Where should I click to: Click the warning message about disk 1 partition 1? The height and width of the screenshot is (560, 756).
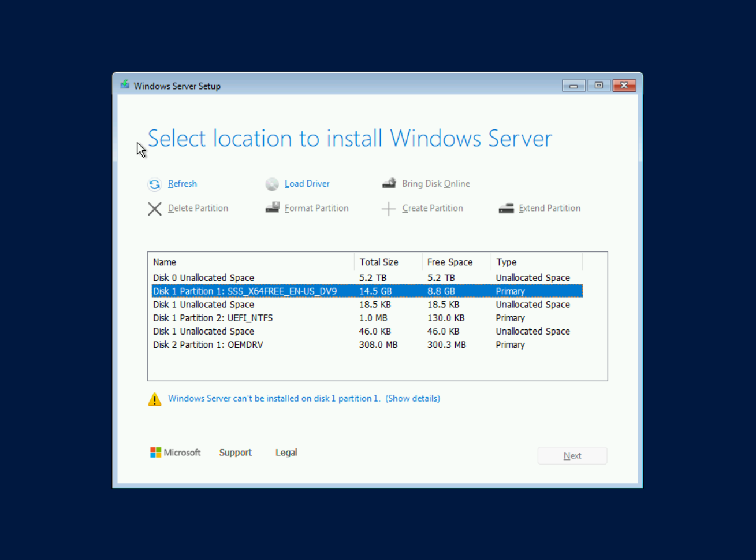[x=274, y=399]
